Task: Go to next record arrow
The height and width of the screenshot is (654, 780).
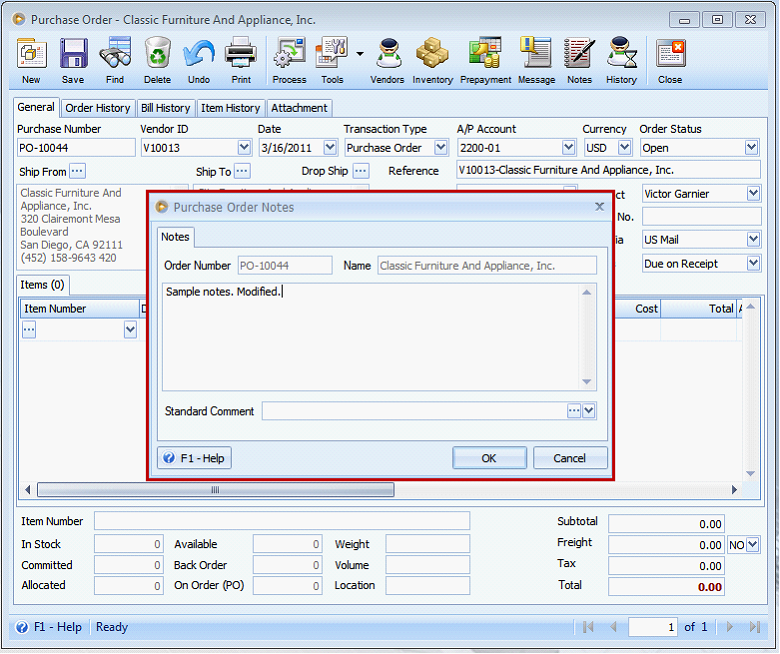Action: click(x=729, y=627)
